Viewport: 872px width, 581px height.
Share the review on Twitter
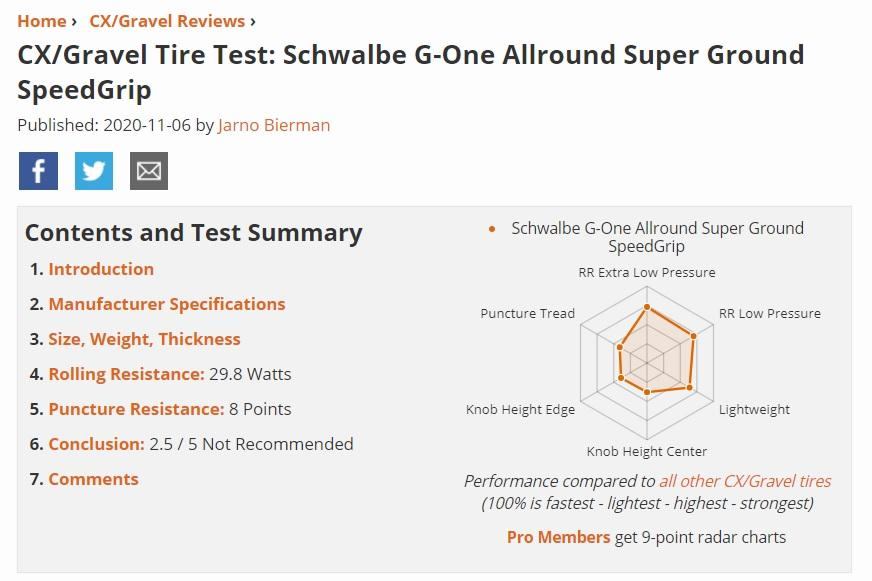click(94, 171)
